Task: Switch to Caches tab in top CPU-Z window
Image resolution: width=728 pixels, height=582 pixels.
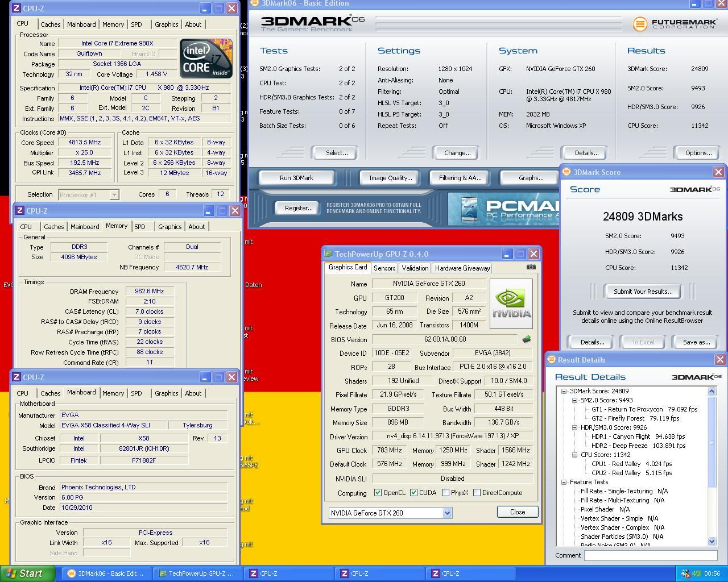Action: click(x=50, y=24)
